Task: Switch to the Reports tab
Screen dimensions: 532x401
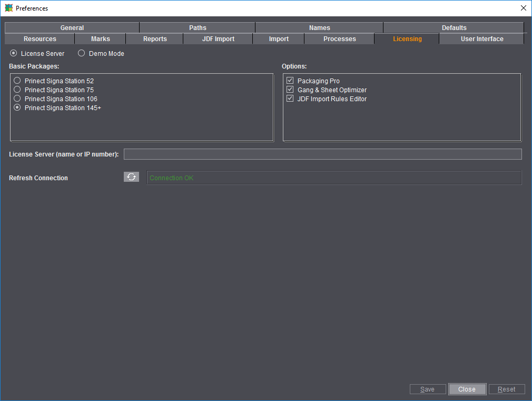Action: coord(155,38)
